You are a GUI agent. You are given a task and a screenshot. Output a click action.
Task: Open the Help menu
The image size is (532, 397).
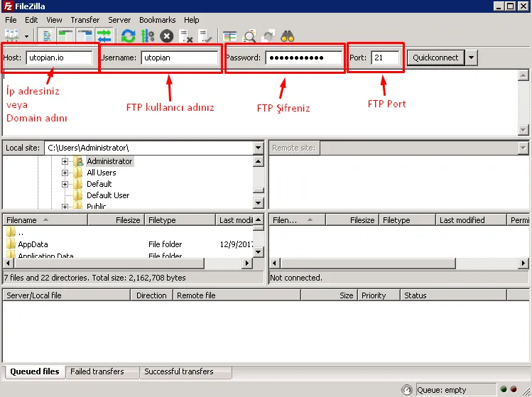coord(191,20)
